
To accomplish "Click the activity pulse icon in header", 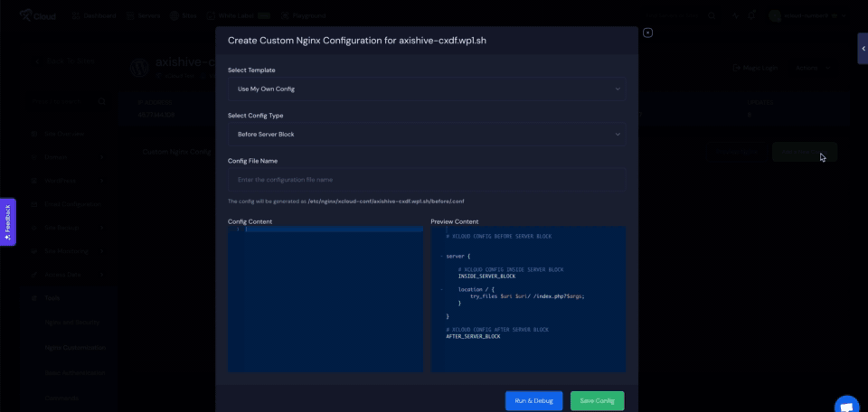I will point(736,16).
